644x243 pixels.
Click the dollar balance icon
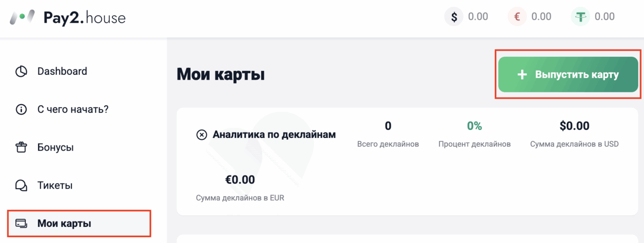454,17
